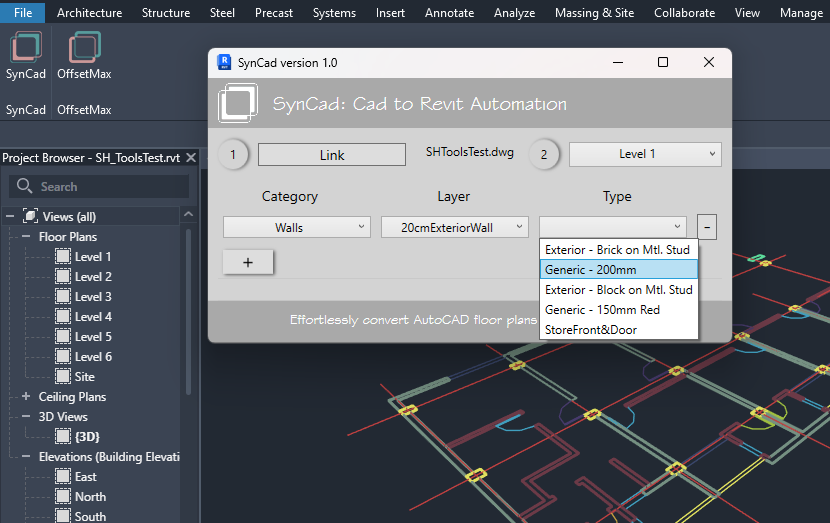Expand the Ceiling Plans node
Viewport: 830px width, 523px height.
[x=26, y=396]
